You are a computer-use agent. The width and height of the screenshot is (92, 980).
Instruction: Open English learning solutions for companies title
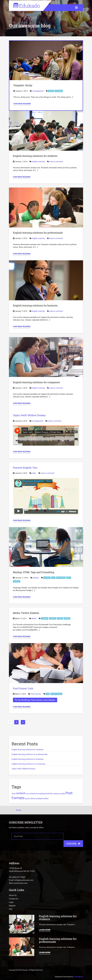pos(36,382)
